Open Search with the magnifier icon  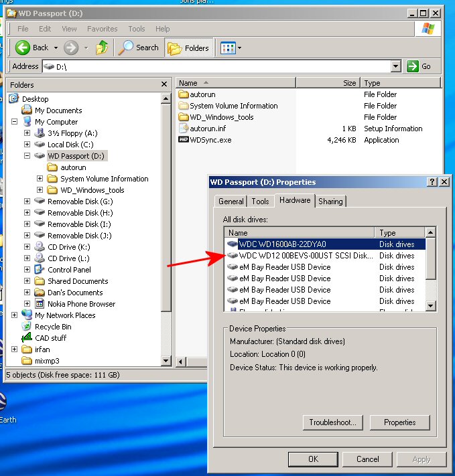(x=125, y=48)
